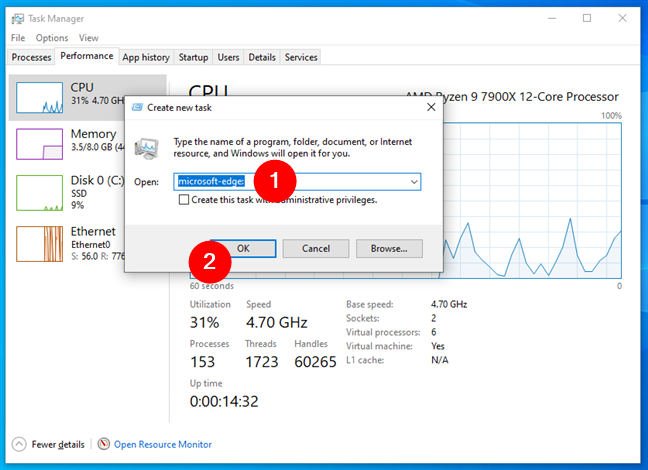Click the Up time value 0:00:14:32
The width and height of the screenshot is (648, 470).
click(x=224, y=401)
